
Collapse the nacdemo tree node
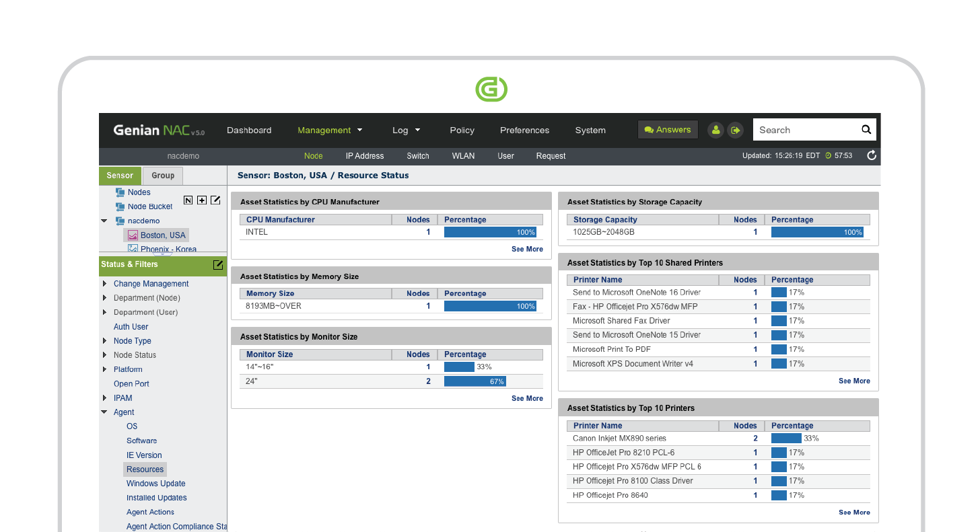pyautogui.click(x=104, y=221)
